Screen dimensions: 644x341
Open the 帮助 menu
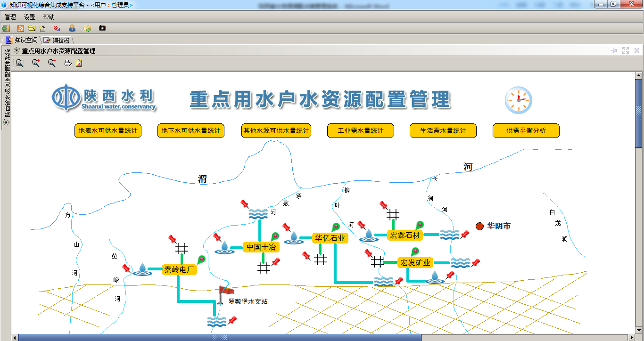[49, 17]
